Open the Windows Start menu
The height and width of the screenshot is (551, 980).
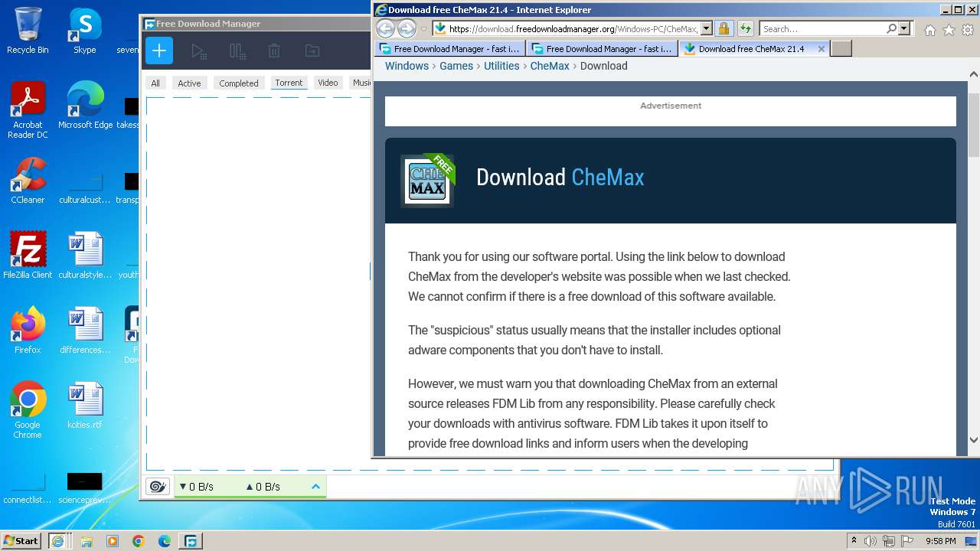coord(21,540)
